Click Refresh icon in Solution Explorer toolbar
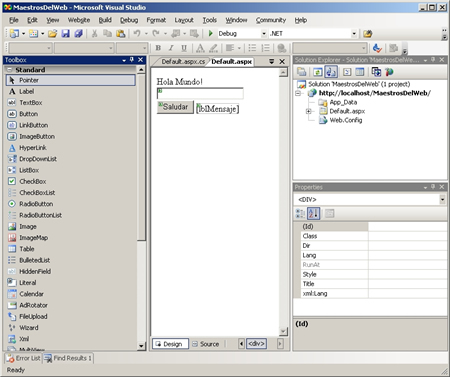 pyautogui.click(x=317, y=72)
